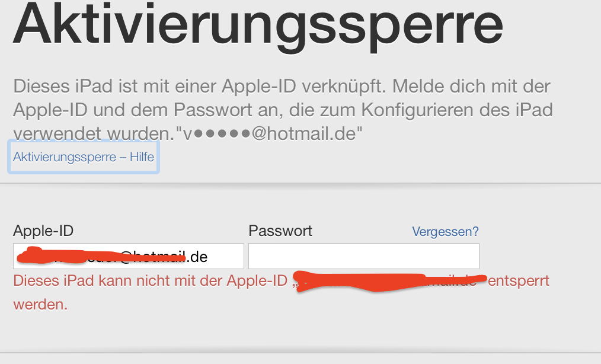
Task: Click the word entsperrt in error text
Action: point(519,281)
